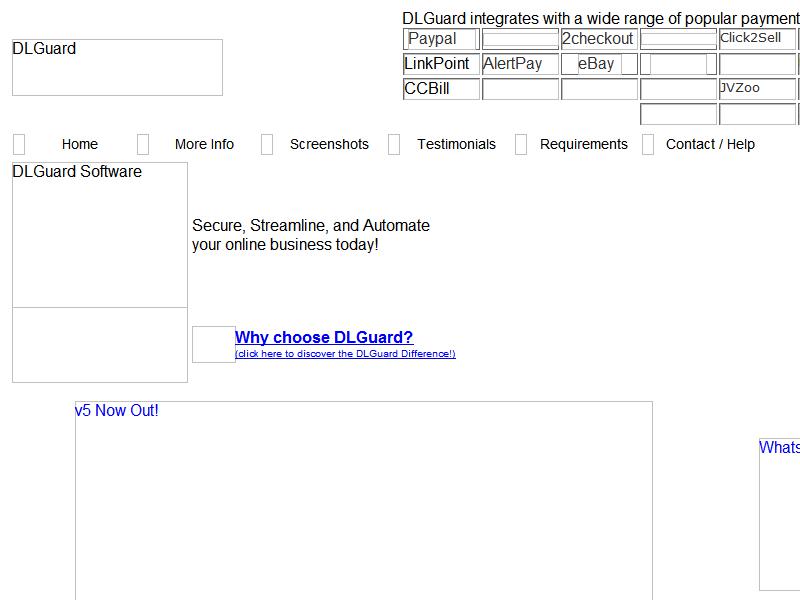
Task: Open Contact / Help page
Action: (x=710, y=144)
